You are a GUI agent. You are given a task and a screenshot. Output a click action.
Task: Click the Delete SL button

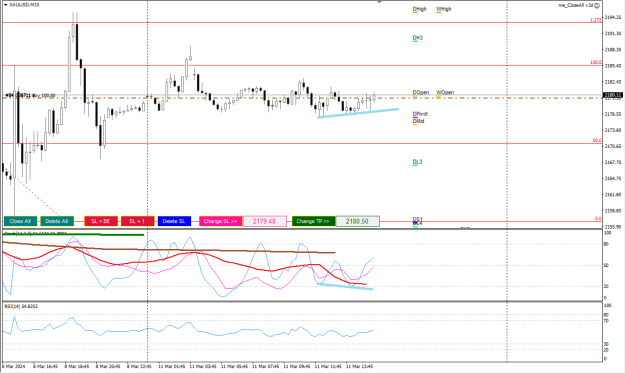[x=174, y=221]
